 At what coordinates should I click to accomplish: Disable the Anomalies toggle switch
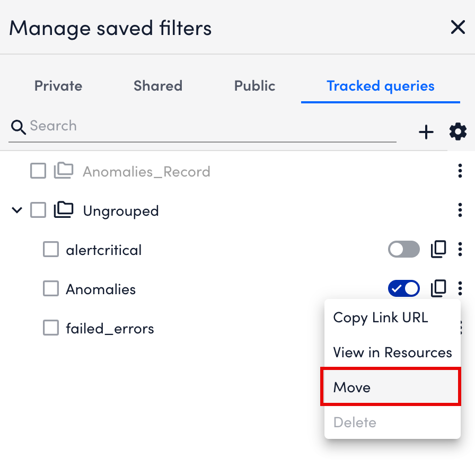coord(403,288)
